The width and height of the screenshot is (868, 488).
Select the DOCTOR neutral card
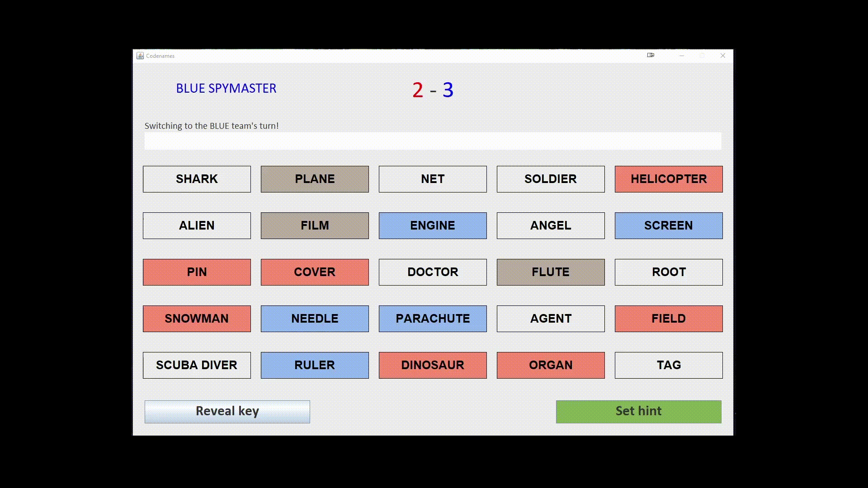click(x=433, y=272)
